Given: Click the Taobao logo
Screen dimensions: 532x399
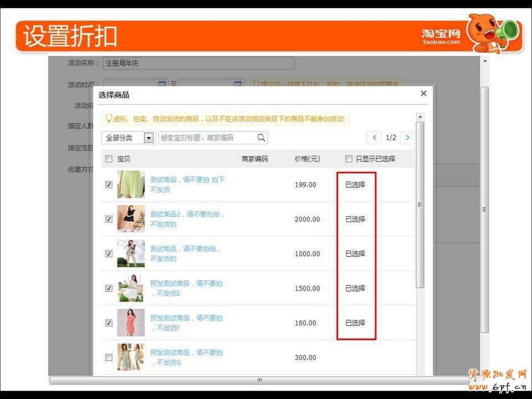Looking at the screenshot, I should point(441,37).
